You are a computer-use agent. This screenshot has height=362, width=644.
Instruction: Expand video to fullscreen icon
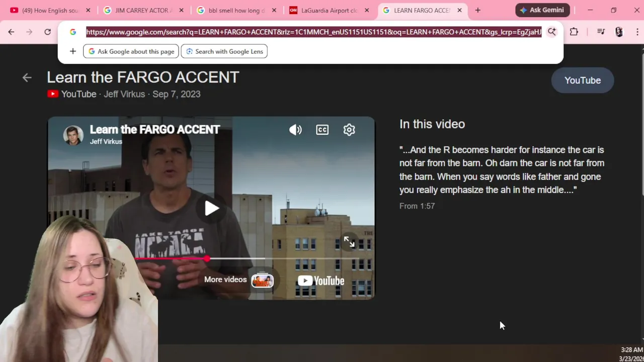349,242
